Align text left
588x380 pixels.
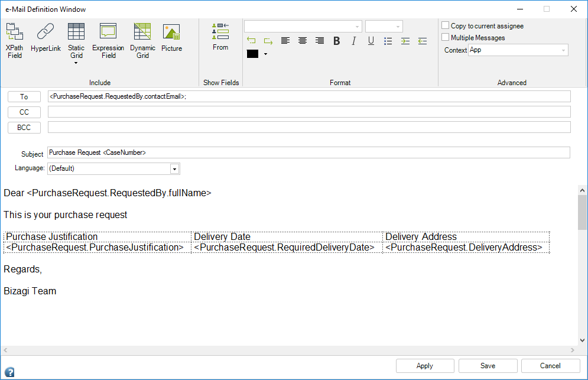pyautogui.click(x=285, y=41)
